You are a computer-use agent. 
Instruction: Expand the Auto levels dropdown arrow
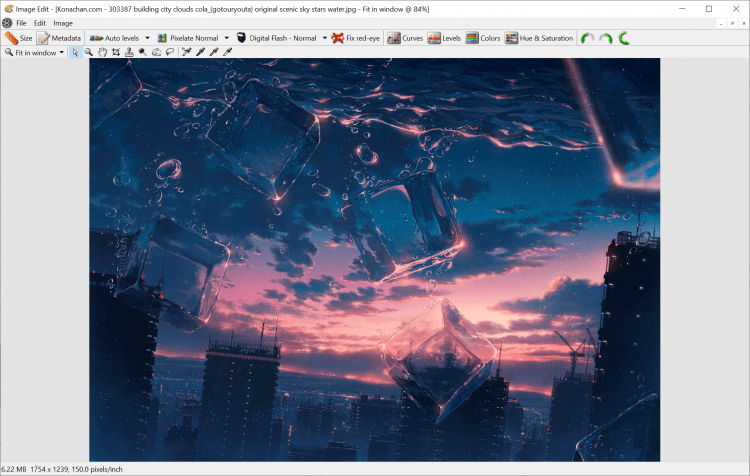pyautogui.click(x=147, y=38)
